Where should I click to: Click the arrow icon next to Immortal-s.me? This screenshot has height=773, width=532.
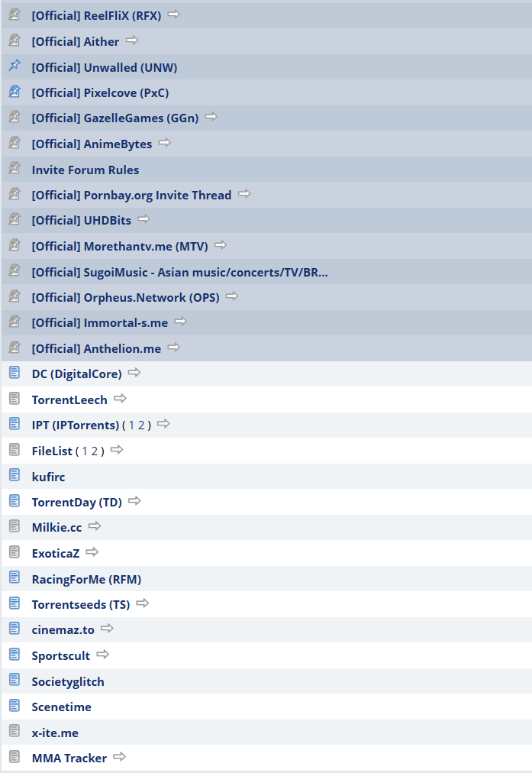181,322
